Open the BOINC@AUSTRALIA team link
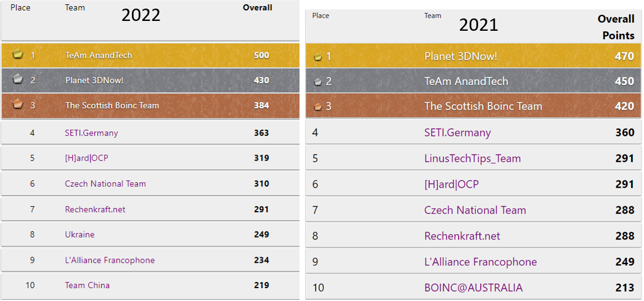 [x=473, y=287]
